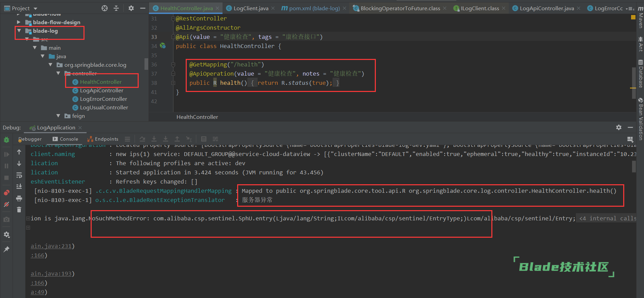This screenshot has width=644, height=298.
Task: Open Bean Validation tool window
Action: [x=641, y=119]
